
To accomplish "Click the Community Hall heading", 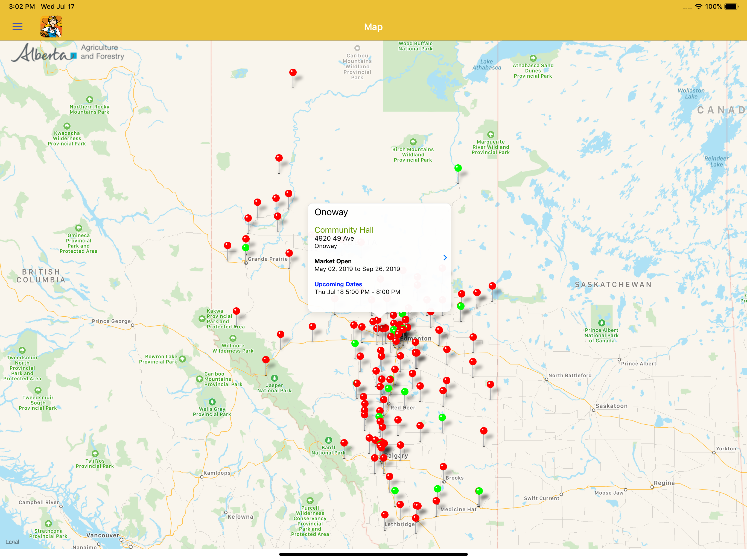I will coord(344,230).
